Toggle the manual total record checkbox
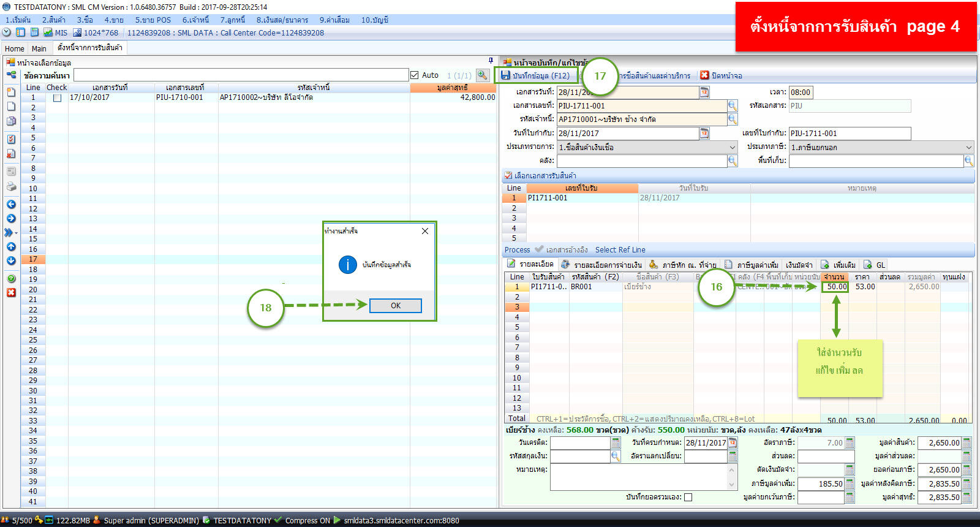 (688, 497)
